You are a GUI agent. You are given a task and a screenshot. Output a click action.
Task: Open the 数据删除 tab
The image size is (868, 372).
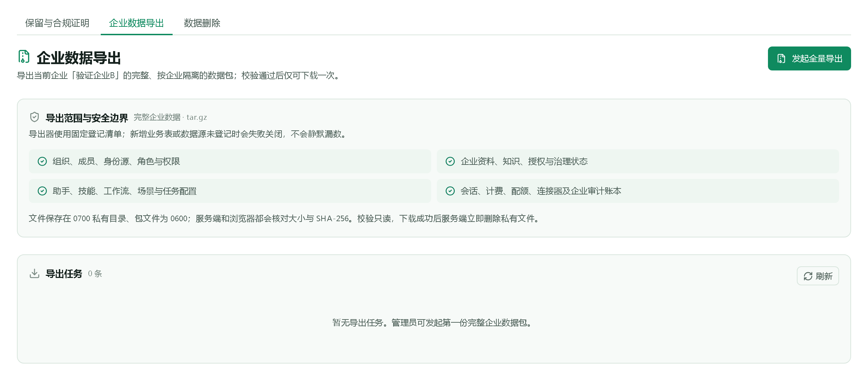(202, 23)
